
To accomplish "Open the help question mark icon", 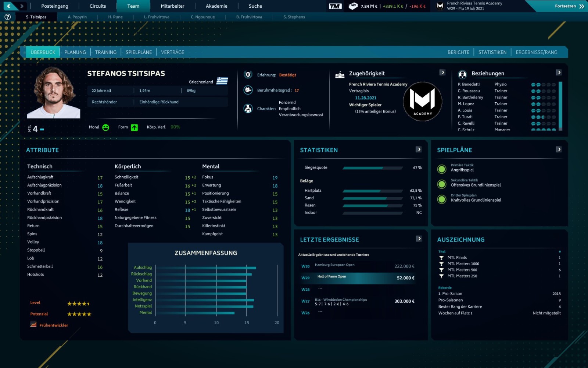I will tap(7, 17).
